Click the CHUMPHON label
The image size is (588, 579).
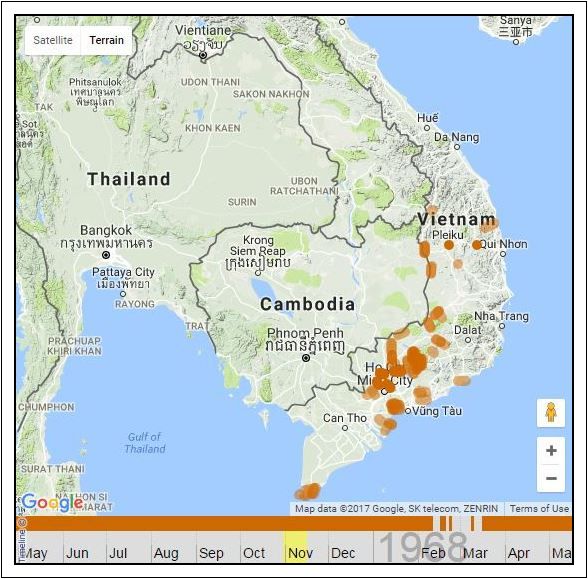pyautogui.click(x=46, y=407)
